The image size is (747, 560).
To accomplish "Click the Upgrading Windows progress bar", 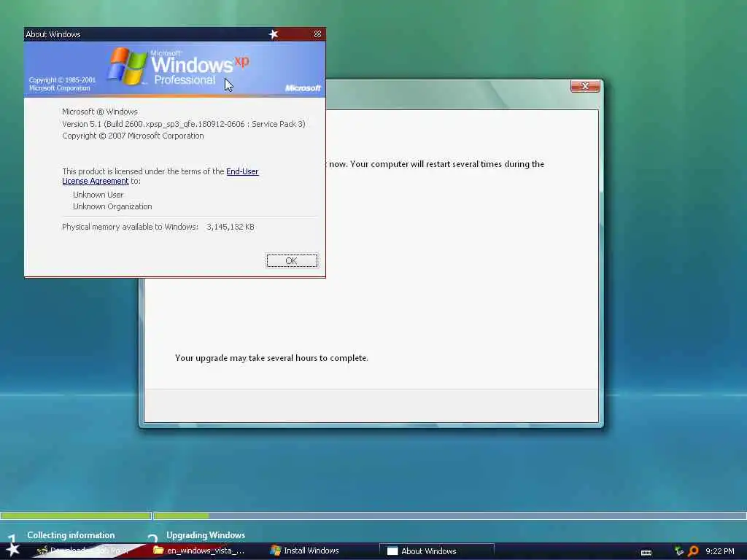I will click(449, 516).
